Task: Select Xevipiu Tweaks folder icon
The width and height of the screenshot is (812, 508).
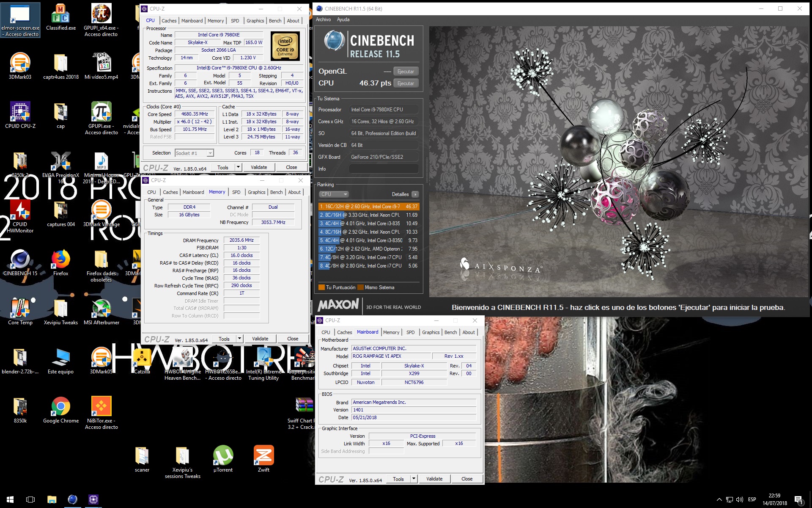Action: (x=60, y=312)
